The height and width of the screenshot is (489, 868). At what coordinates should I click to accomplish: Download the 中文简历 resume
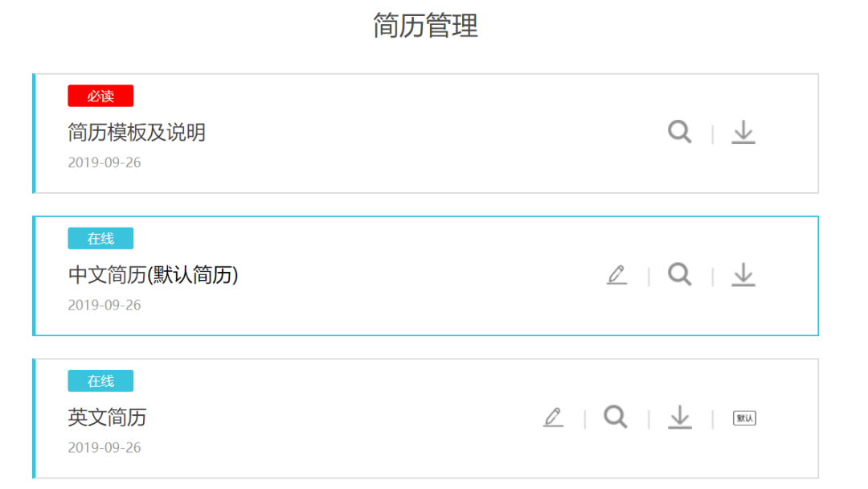coord(743,275)
